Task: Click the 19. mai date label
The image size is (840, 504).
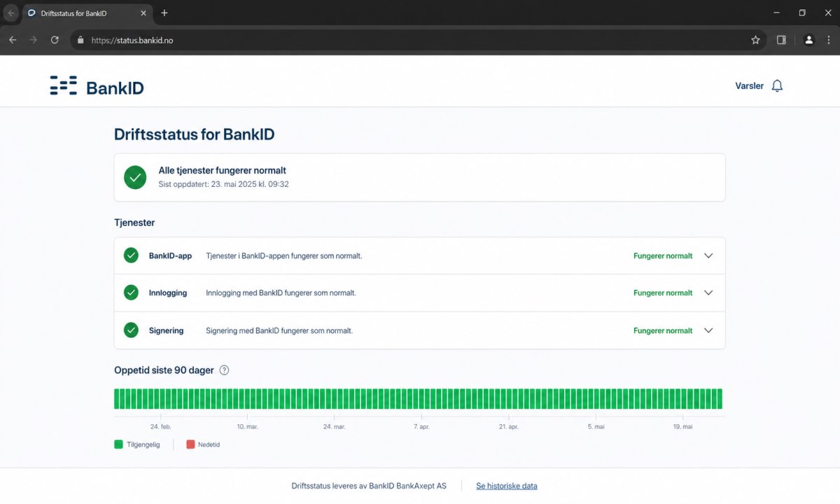Action: [682, 426]
